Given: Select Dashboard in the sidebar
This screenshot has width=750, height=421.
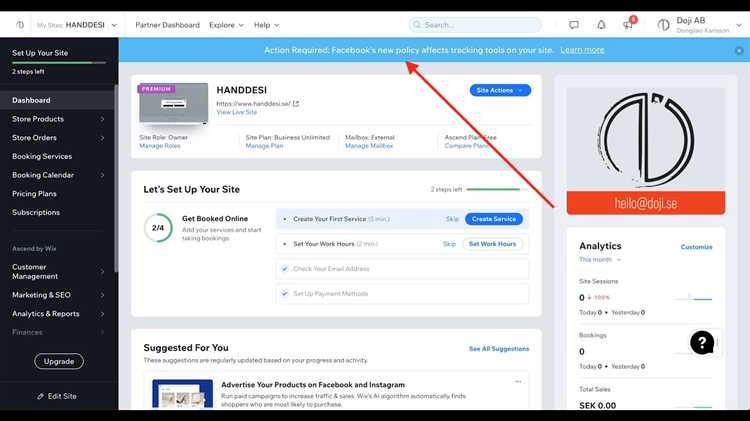Looking at the screenshot, I should (57, 100).
